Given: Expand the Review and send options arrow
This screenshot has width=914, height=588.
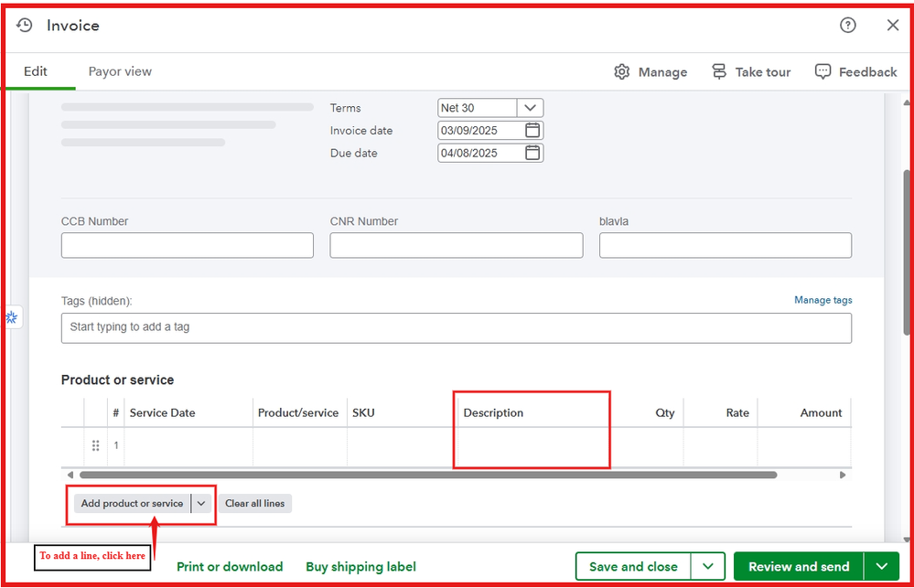Looking at the screenshot, I should tap(881, 566).
